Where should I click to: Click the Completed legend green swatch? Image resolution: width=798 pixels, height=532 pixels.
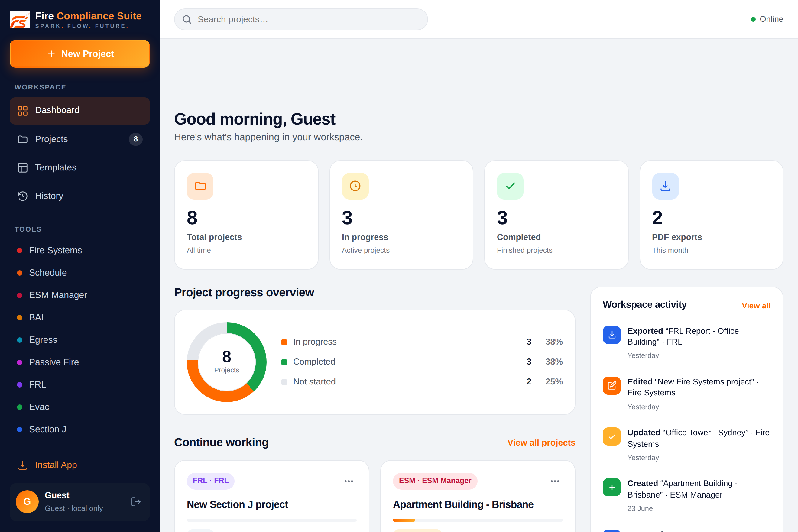[284, 362]
